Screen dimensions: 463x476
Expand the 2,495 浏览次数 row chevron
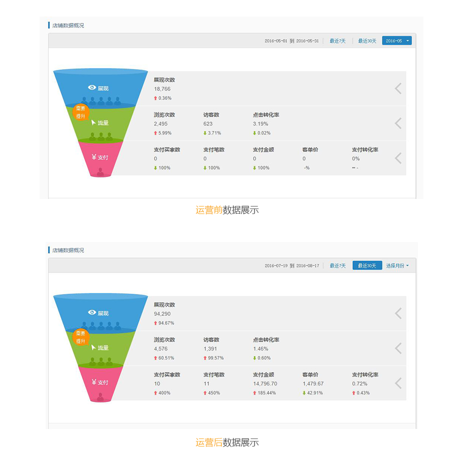[x=398, y=123]
